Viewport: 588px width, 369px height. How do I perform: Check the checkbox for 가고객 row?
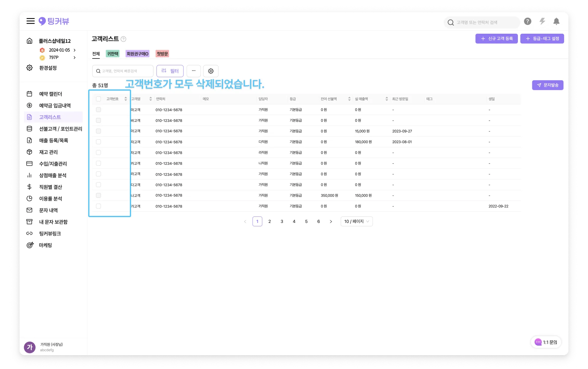click(x=98, y=206)
